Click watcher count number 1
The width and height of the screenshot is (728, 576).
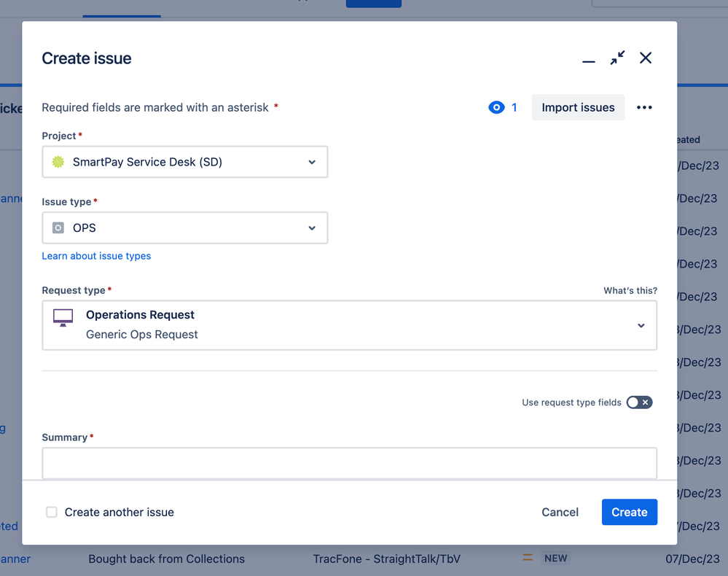tap(514, 108)
